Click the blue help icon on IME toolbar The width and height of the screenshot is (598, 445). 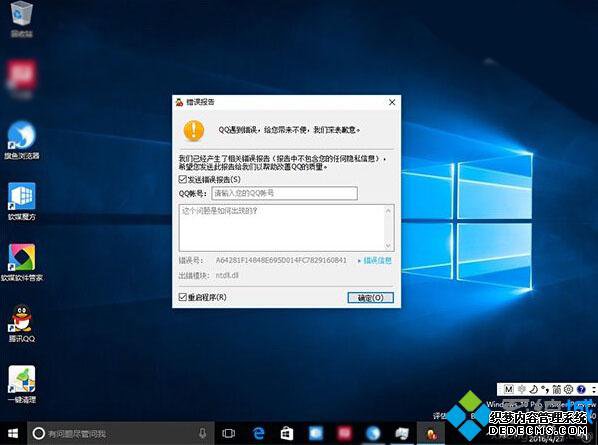point(581,389)
